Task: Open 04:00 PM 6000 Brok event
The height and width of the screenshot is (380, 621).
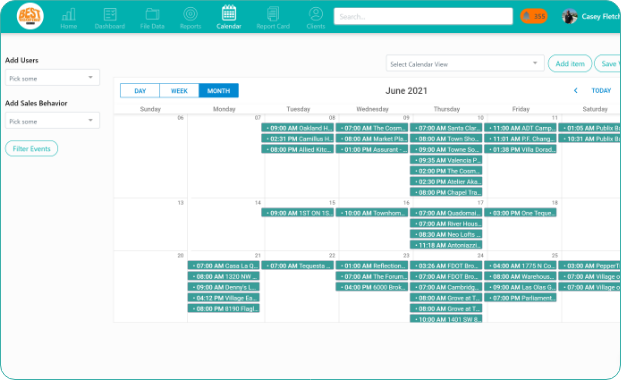Action: [x=372, y=287]
